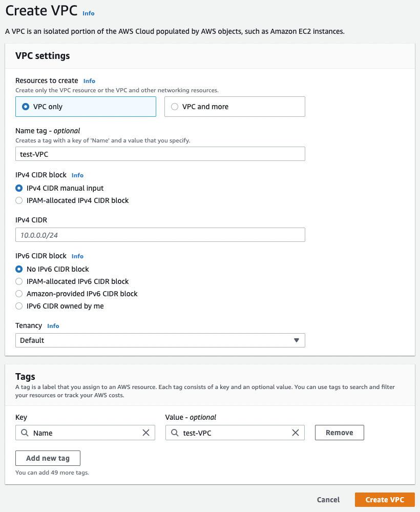Open Info link next to IPv6 CIDR block
Screen dimensions: 420x512
pyautogui.click(x=77, y=256)
